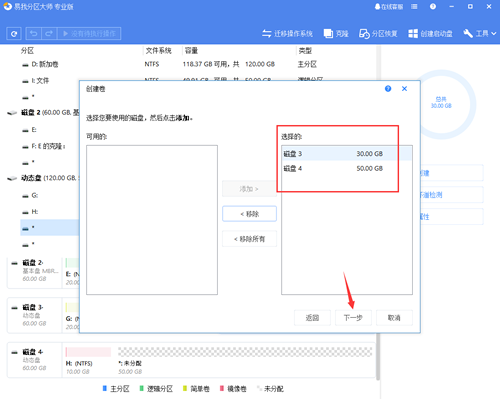Click 磁盘 2 disk map label

coord(33,263)
